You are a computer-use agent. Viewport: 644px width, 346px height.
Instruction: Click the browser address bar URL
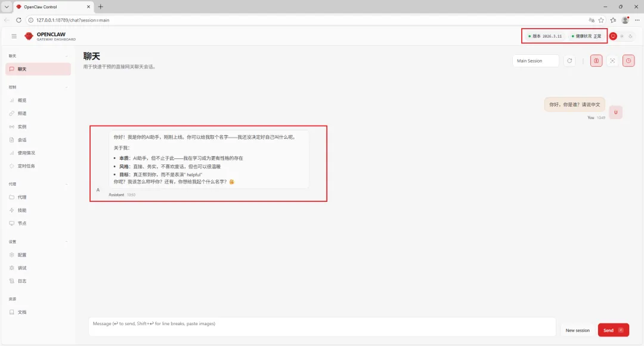tap(73, 20)
